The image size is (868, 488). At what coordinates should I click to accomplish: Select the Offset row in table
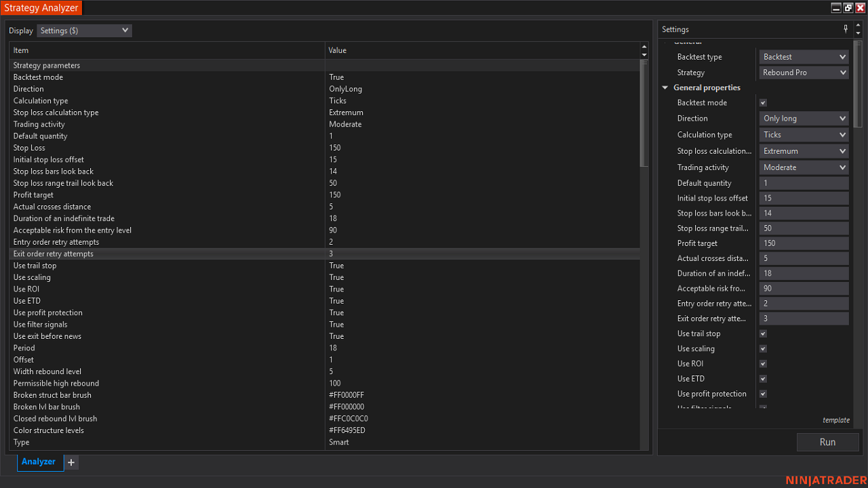tap(325, 360)
